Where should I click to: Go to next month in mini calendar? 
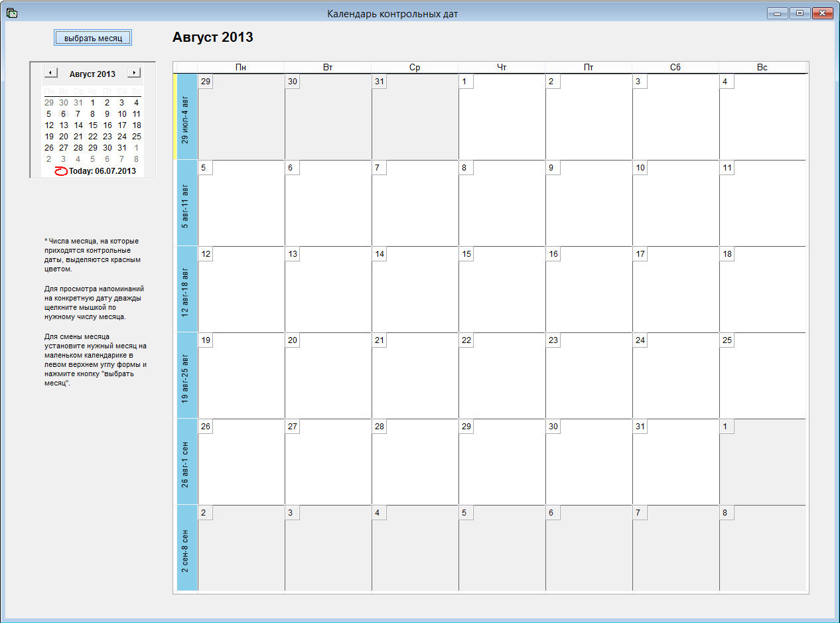134,72
